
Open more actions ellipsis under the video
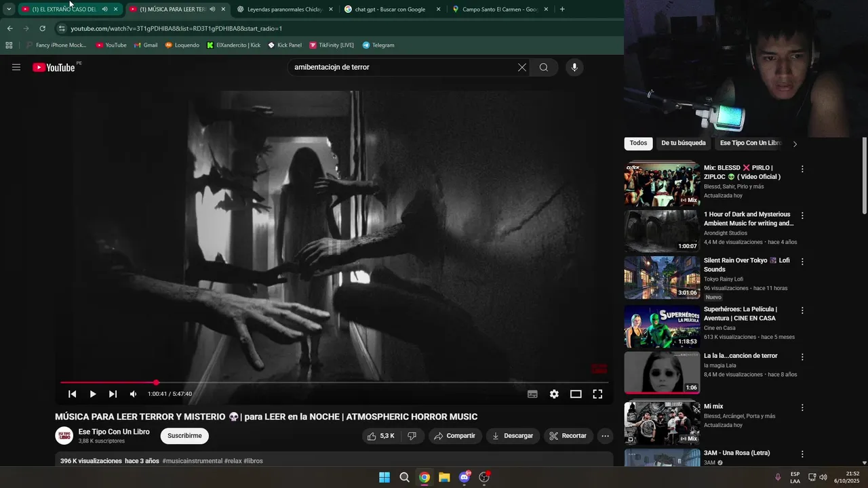(x=606, y=436)
